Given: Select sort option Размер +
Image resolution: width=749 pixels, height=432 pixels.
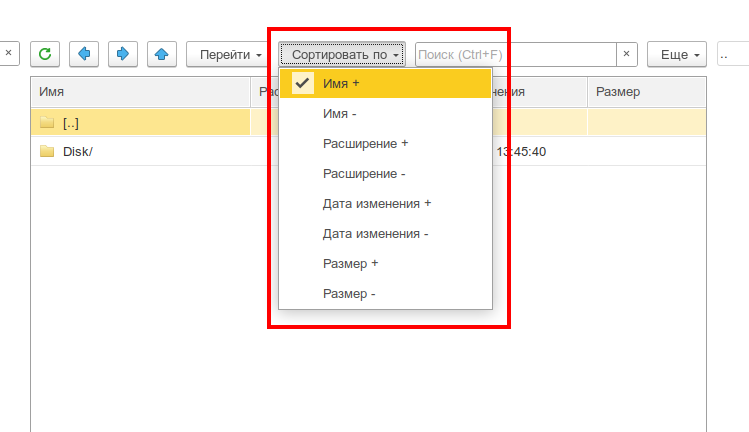Looking at the screenshot, I should point(385,263).
